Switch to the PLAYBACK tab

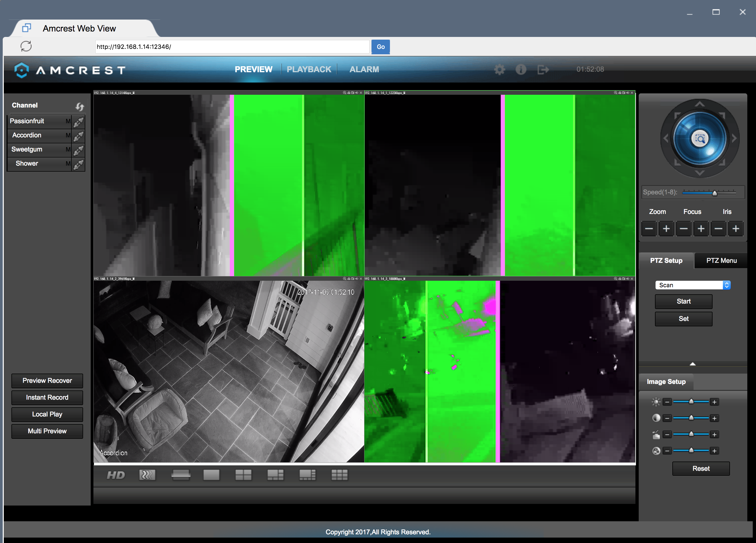tap(309, 69)
